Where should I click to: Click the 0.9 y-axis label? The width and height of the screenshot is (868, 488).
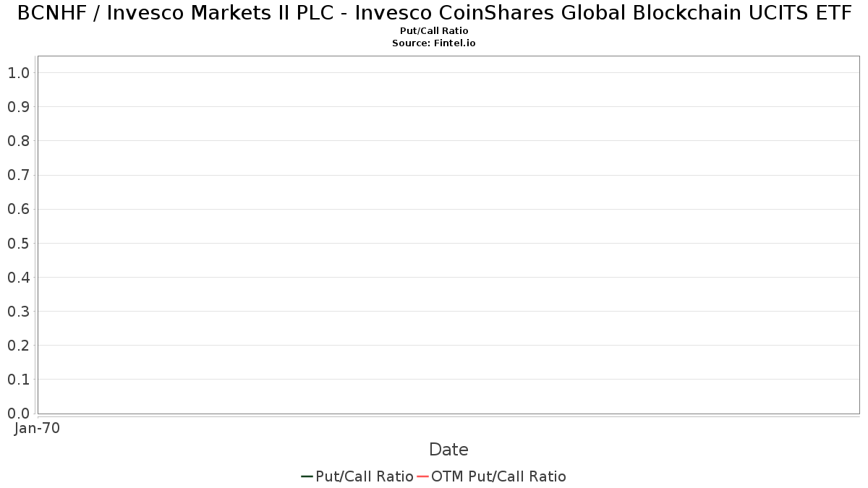tap(18, 107)
